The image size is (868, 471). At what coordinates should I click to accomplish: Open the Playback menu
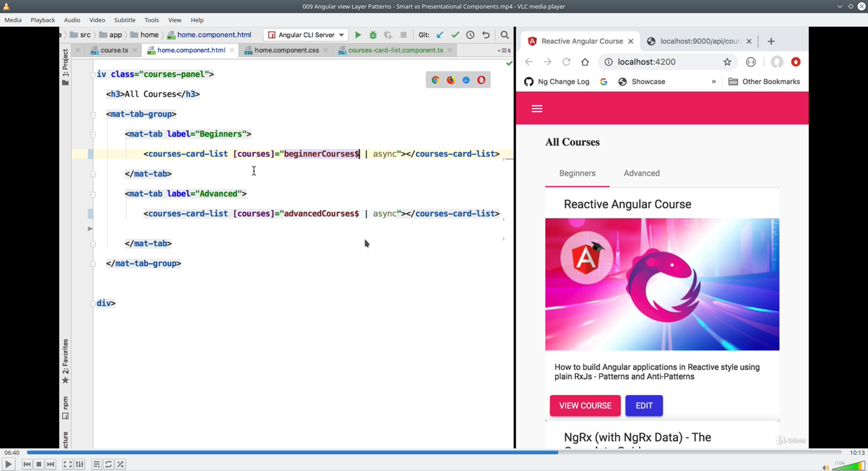(43, 20)
